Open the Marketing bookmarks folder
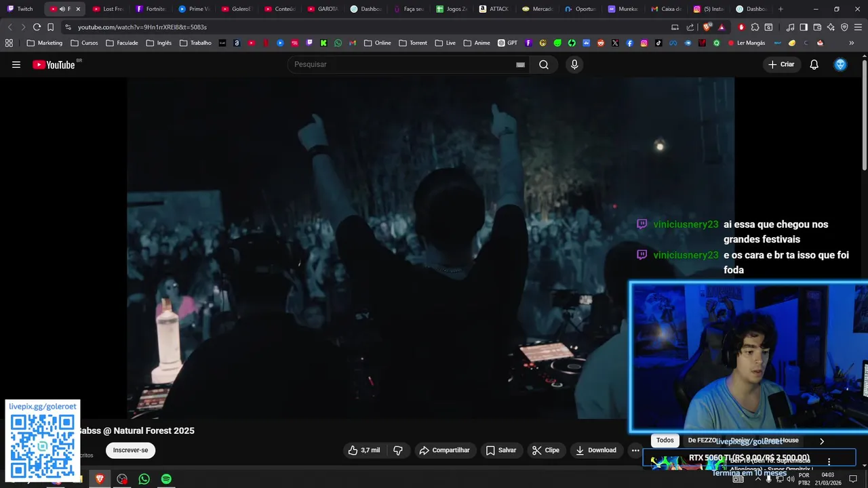 tap(45, 43)
